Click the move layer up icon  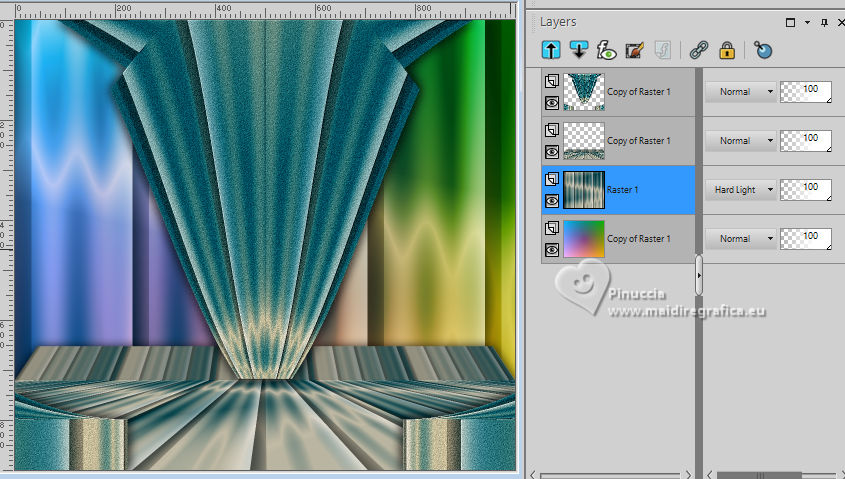coord(551,51)
